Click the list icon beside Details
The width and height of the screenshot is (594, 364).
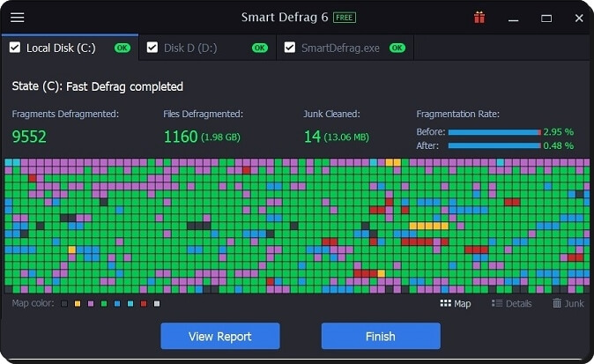(497, 303)
